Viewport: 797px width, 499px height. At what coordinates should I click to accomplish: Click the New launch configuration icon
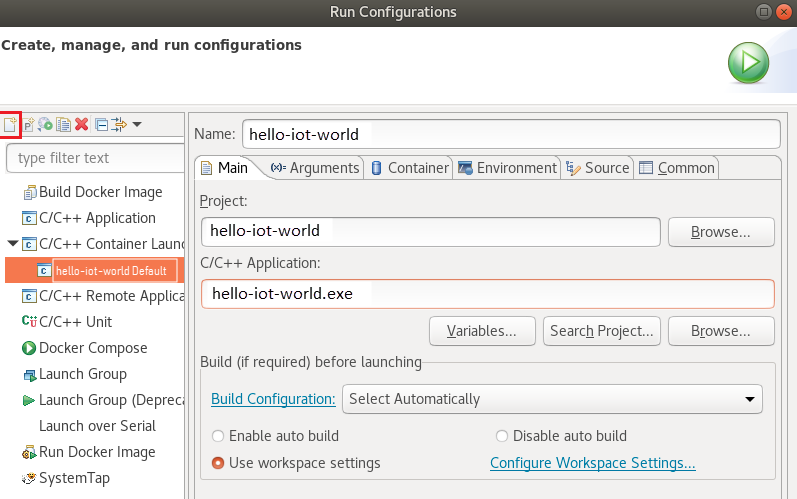pos(11,124)
